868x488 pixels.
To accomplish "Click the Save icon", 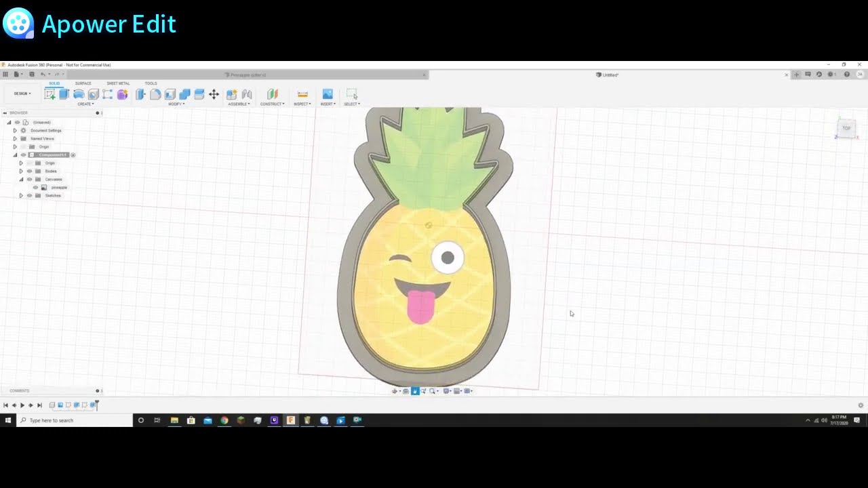I will click(31, 75).
